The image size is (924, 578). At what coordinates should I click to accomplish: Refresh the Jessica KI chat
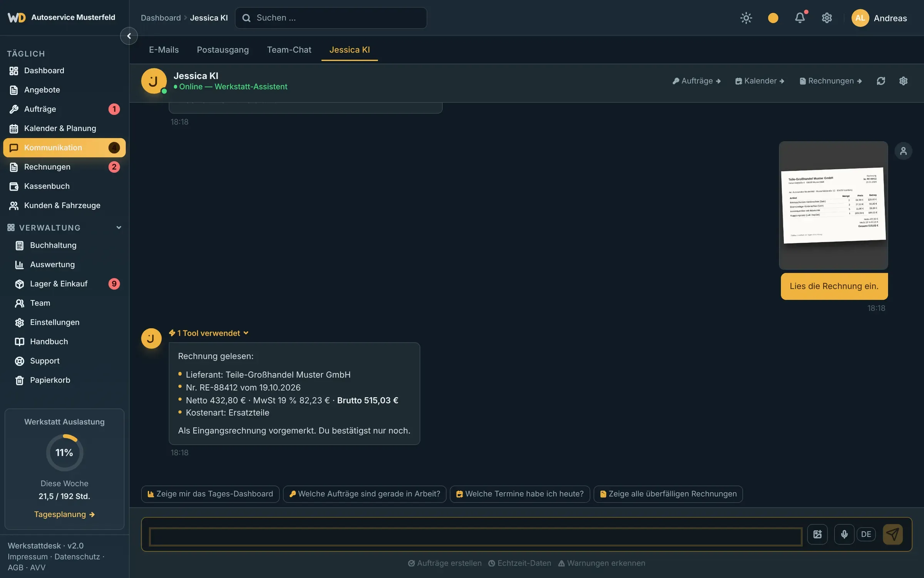[881, 81]
